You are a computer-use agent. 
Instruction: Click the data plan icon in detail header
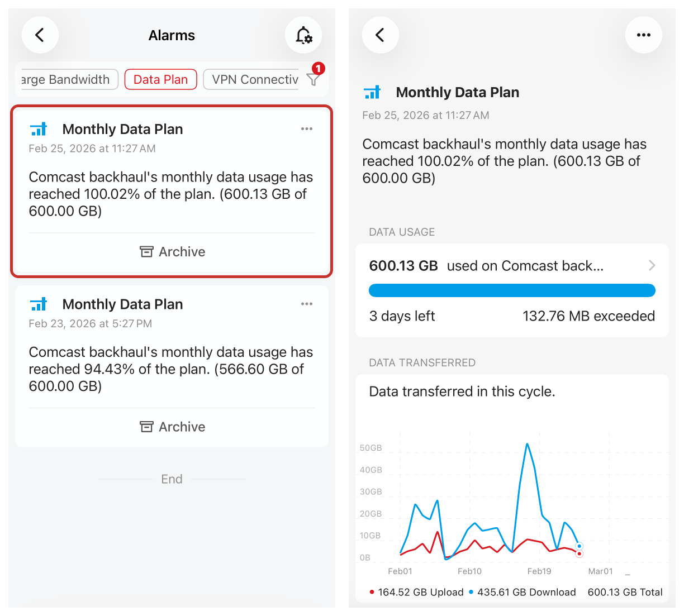pyautogui.click(x=372, y=93)
